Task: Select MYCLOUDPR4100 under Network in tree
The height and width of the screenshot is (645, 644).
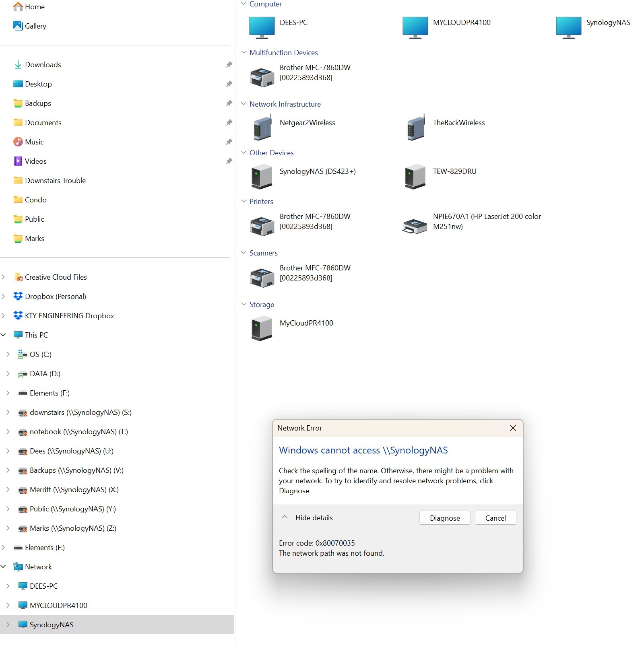Action: pyautogui.click(x=53, y=605)
